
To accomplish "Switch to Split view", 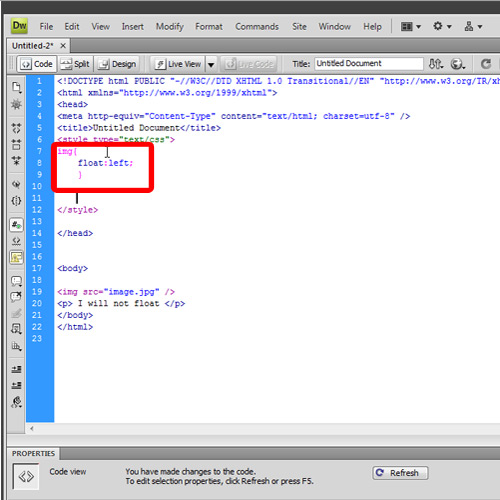I will (x=75, y=64).
